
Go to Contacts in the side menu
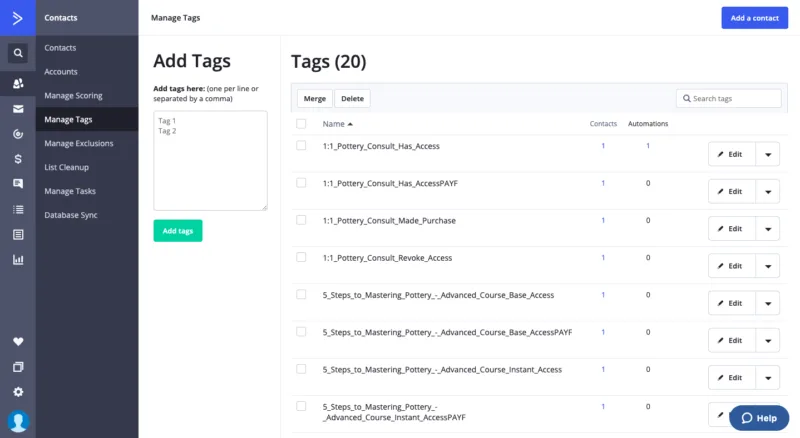pos(60,48)
